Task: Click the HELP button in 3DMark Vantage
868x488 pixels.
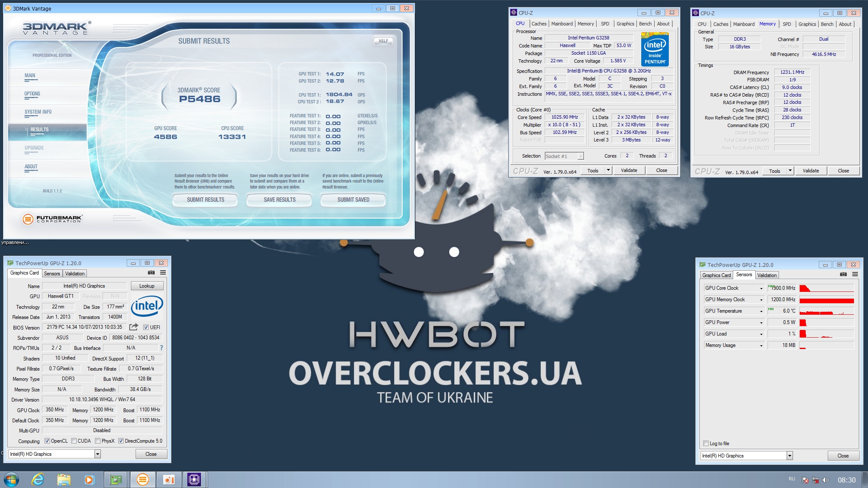Action: pos(384,41)
